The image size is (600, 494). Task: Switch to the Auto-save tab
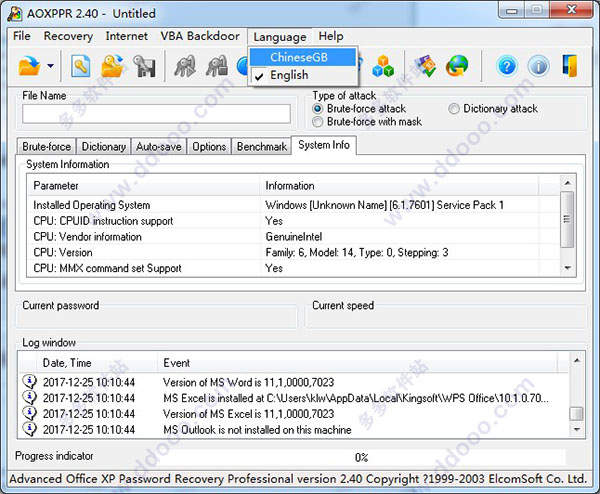tap(159, 147)
